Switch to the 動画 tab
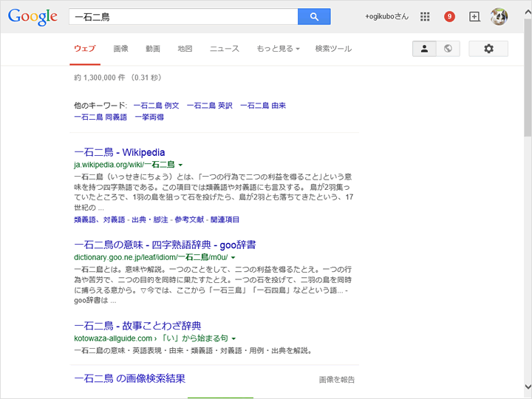Viewport: 532px width, 399px height. [153, 49]
